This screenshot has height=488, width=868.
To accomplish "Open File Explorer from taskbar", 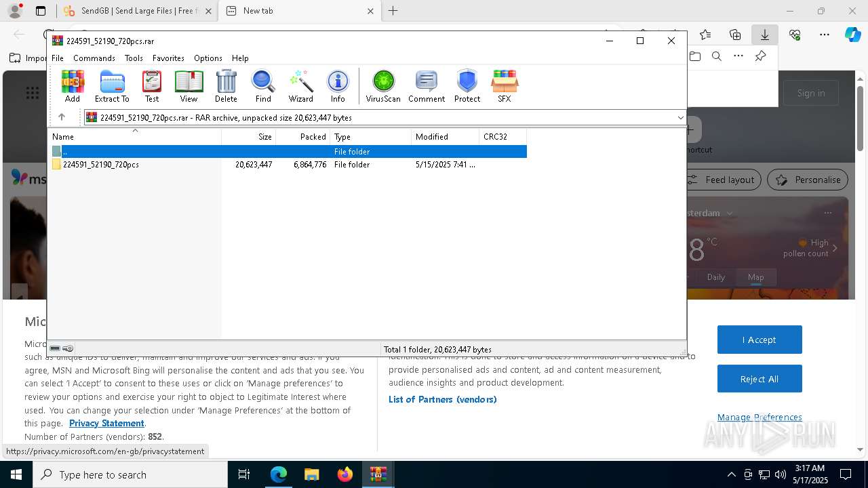I will click(311, 474).
